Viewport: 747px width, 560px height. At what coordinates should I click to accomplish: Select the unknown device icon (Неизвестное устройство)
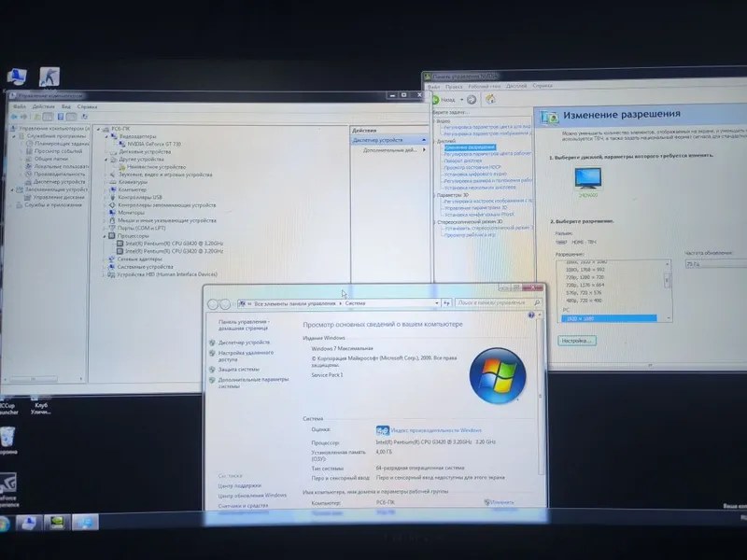coord(122,167)
